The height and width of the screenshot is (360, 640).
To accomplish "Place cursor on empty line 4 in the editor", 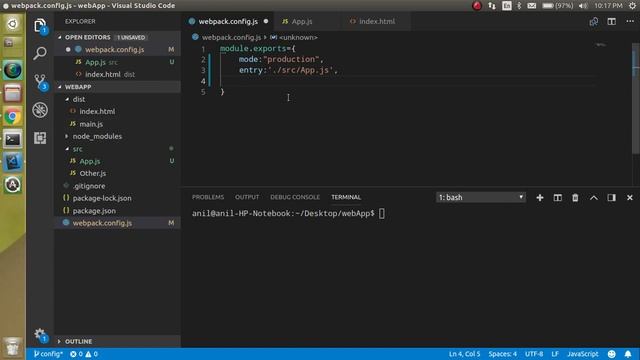I will pyautogui.click(x=408, y=81).
